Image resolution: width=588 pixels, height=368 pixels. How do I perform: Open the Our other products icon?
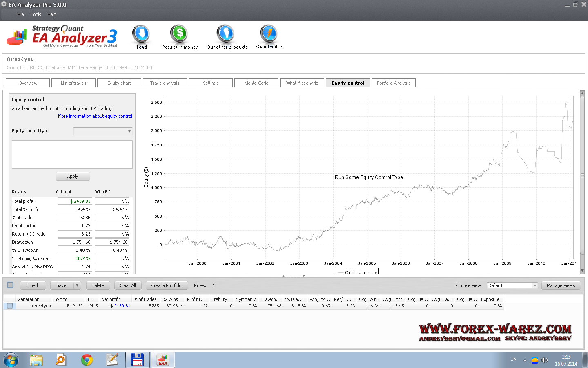pyautogui.click(x=225, y=34)
